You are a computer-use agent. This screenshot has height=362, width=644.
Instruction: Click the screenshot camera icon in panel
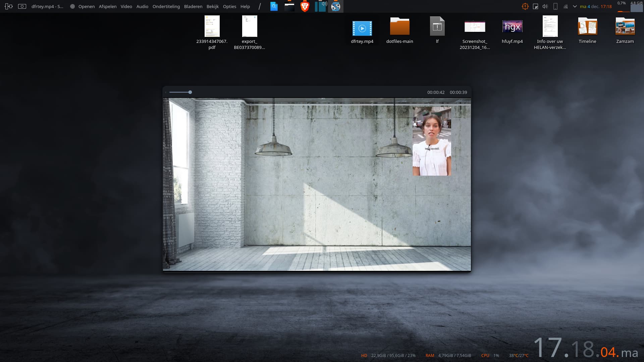pyautogui.click(x=22, y=6)
